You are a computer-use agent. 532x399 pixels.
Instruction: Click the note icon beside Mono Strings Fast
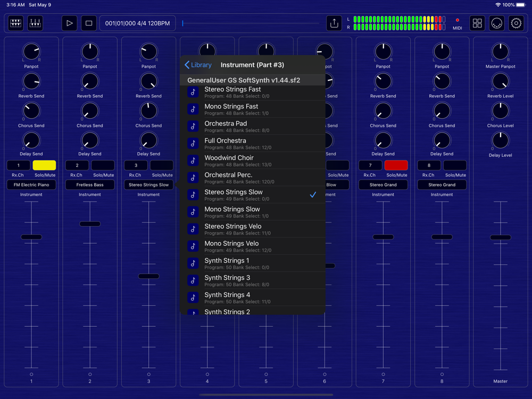pyautogui.click(x=193, y=109)
